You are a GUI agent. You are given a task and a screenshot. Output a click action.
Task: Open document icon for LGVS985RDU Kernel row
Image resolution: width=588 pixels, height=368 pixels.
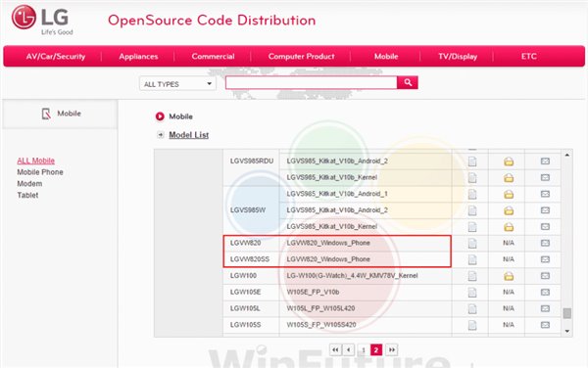point(472,178)
